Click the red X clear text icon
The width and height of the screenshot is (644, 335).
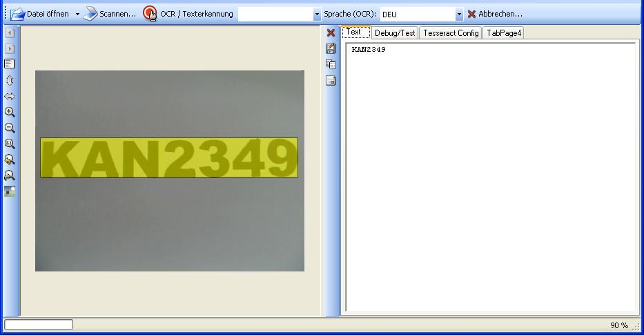click(x=331, y=33)
